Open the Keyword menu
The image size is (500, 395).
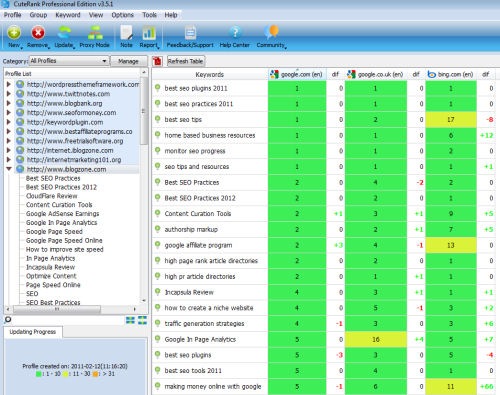pyautogui.click(x=68, y=15)
